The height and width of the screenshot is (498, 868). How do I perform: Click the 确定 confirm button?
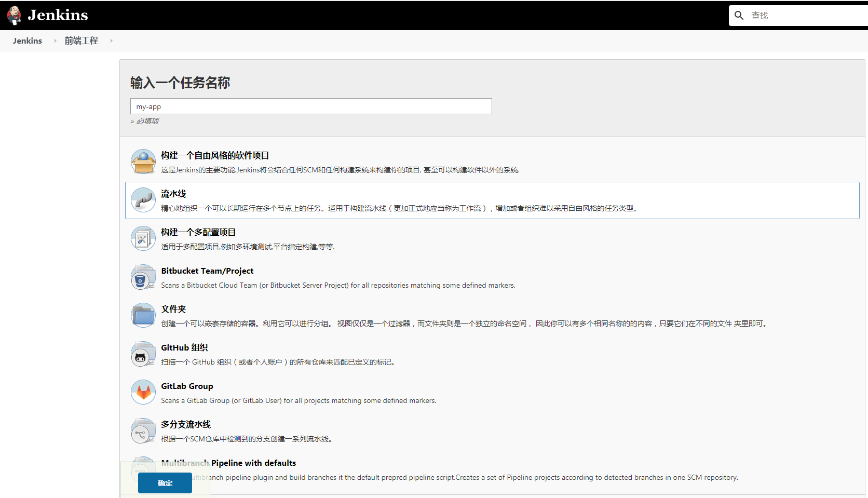point(165,483)
